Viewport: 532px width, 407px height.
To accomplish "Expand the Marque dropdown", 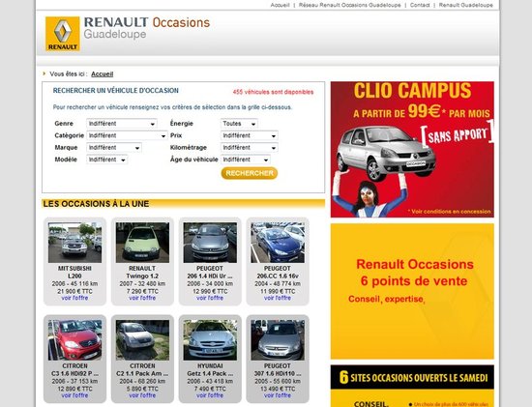I will pyautogui.click(x=114, y=148).
